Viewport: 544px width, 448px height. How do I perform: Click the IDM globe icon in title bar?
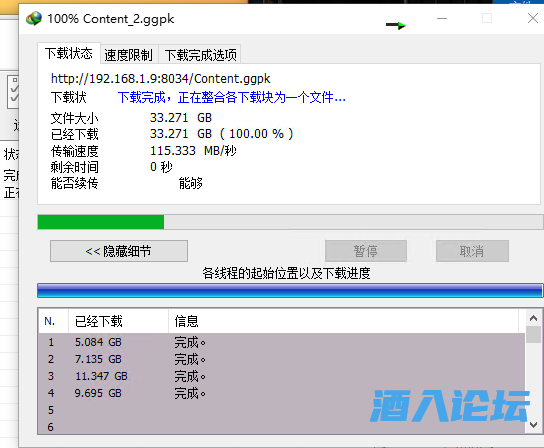click(34, 18)
